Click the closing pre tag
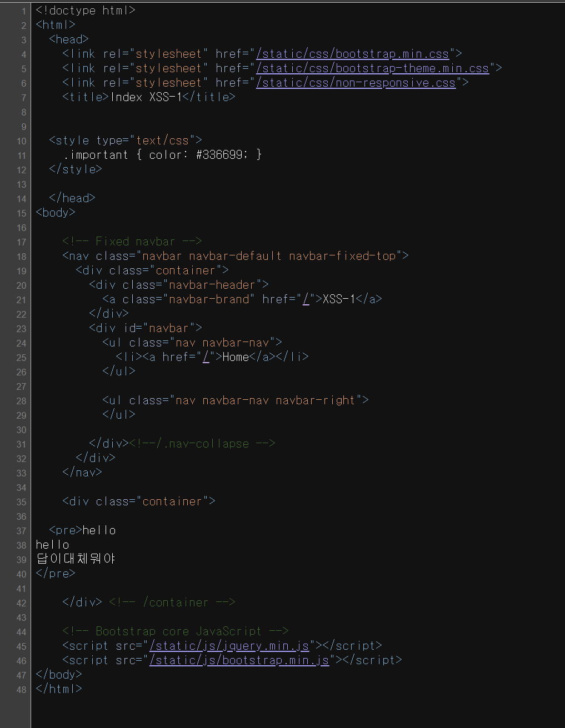Image resolution: width=565 pixels, height=728 pixels. click(56, 574)
